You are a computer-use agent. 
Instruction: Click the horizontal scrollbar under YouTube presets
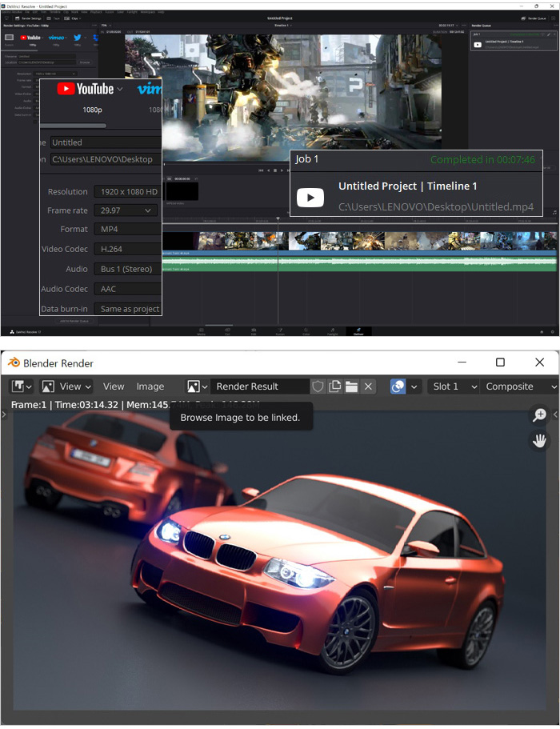coord(73,126)
